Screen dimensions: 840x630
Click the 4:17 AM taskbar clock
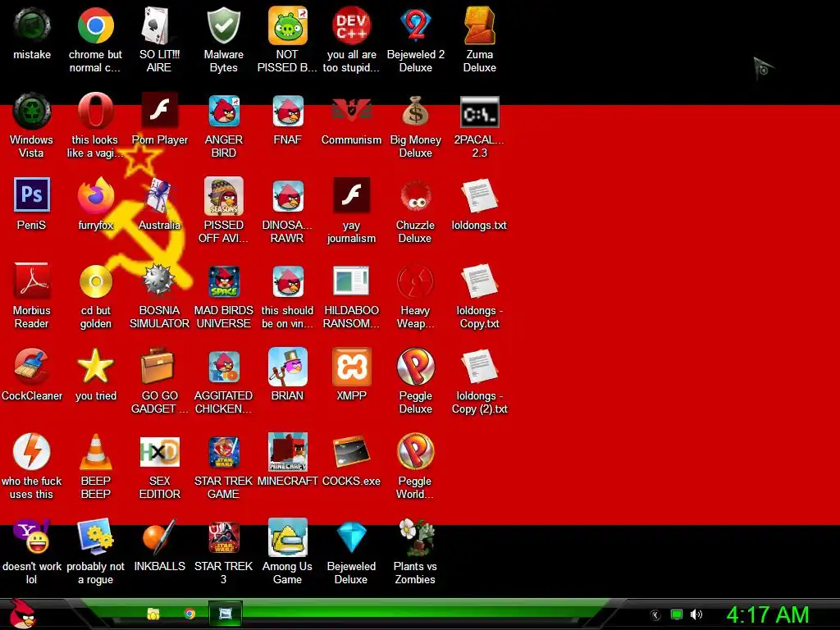(x=768, y=614)
